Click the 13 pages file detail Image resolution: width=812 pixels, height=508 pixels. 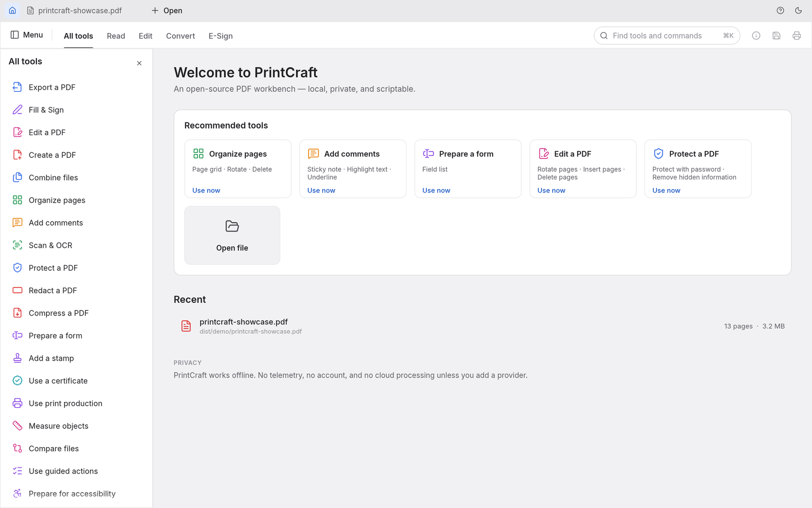coord(738,326)
